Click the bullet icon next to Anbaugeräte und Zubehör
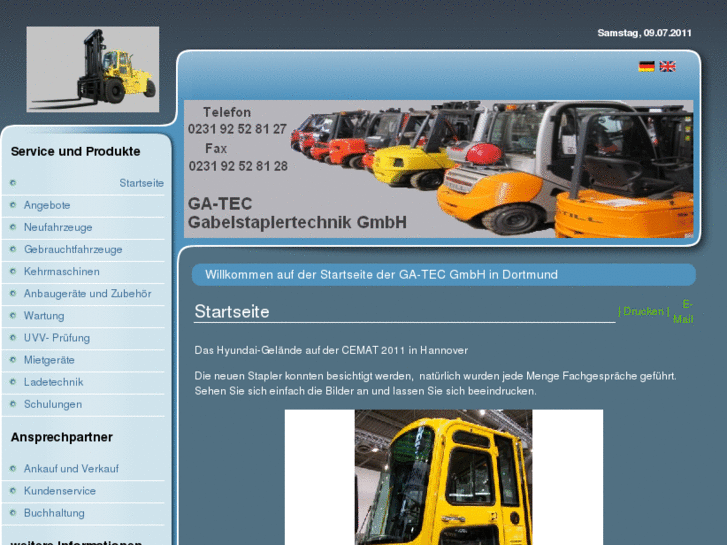This screenshot has height=545, width=727. [13, 293]
